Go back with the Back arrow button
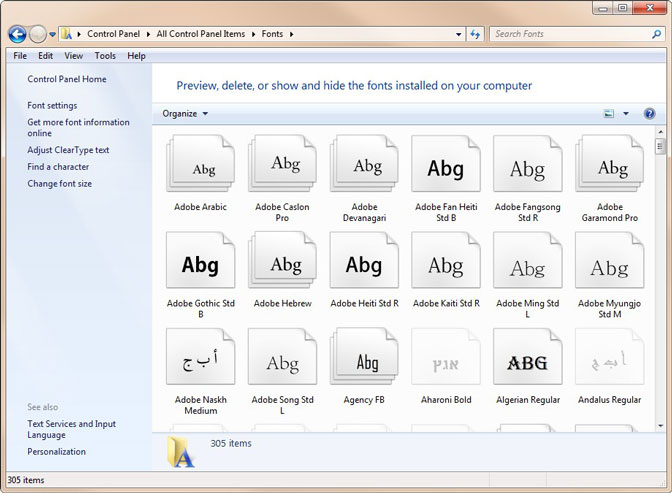The image size is (672, 493). [x=18, y=34]
